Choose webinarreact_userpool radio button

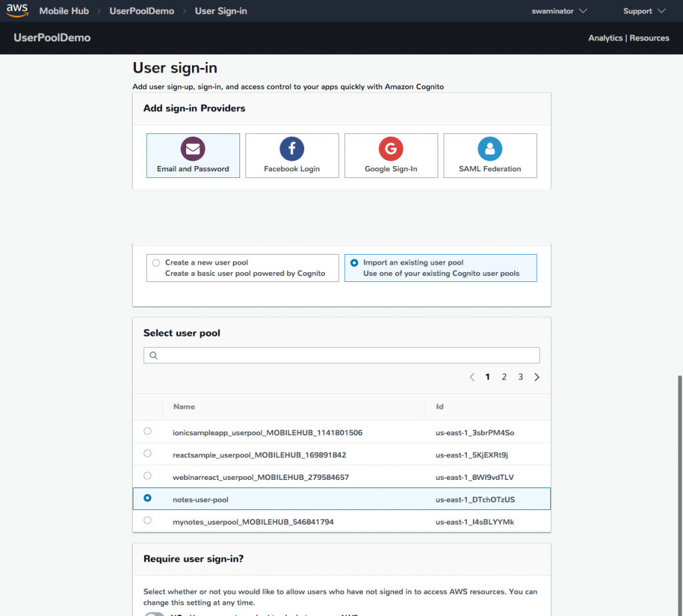[x=147, y=475]
